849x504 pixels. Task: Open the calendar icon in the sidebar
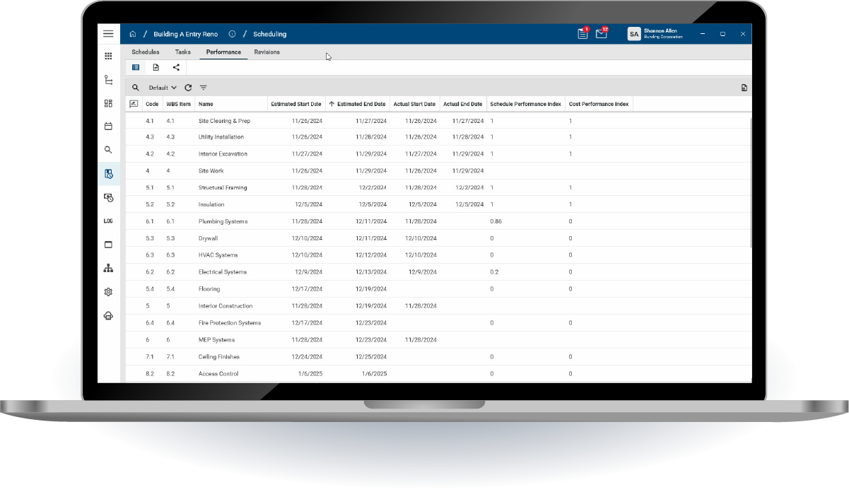[108, 126]
